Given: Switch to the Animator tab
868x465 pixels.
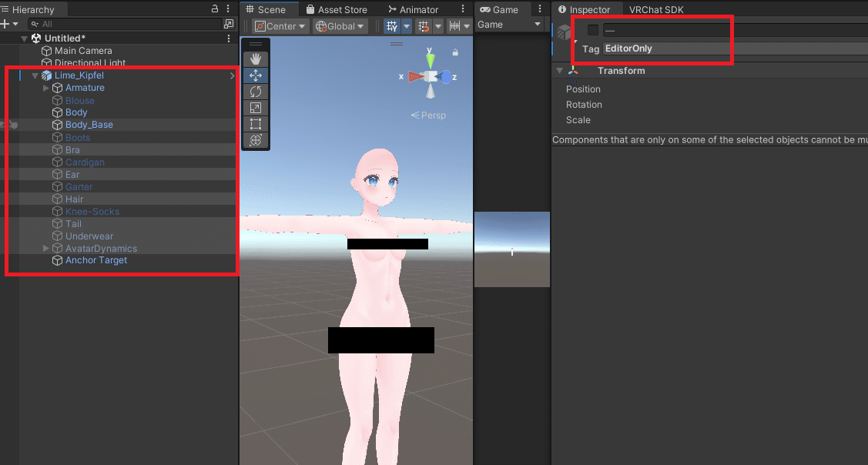Looking at the screenshot, I should coord(421,8).
